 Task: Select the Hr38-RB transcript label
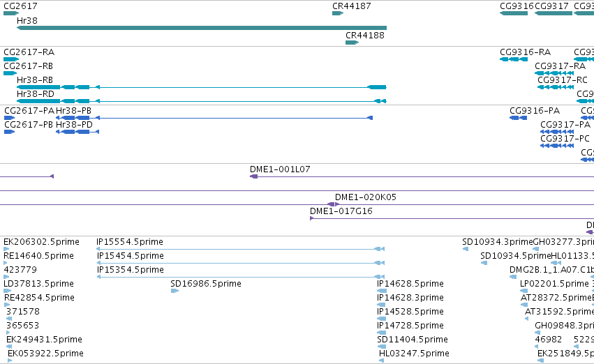[35, 79]
